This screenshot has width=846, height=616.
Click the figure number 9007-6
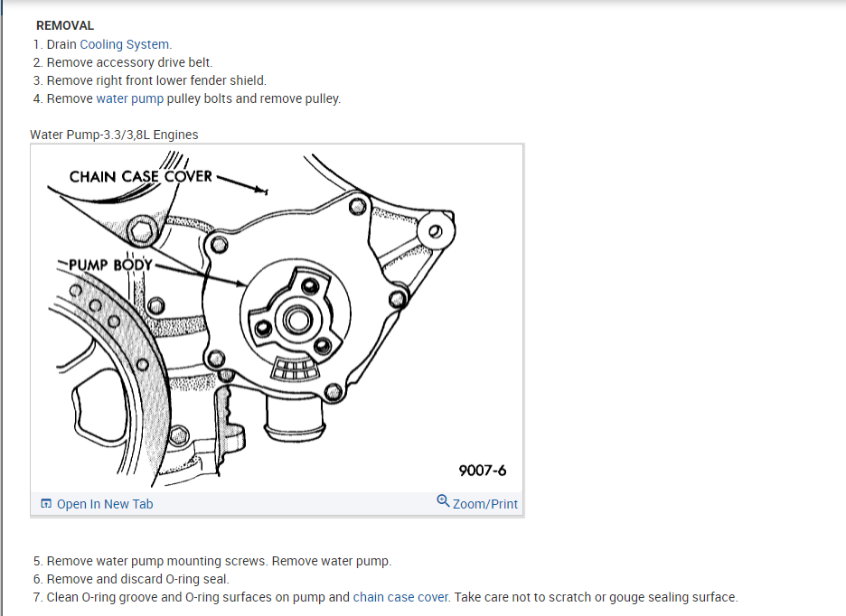click(x=483, y=471)
